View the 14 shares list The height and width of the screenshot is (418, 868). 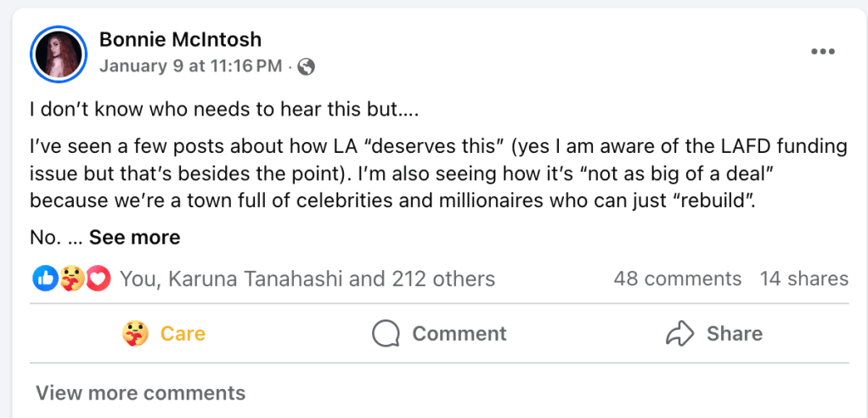pyautogui.click(x=803, y=279)
